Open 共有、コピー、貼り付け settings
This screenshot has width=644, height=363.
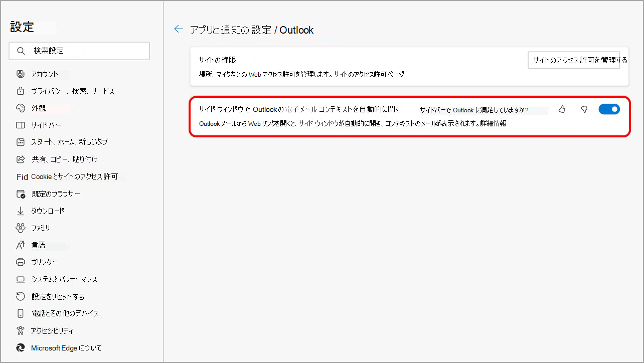click(64, 159)
